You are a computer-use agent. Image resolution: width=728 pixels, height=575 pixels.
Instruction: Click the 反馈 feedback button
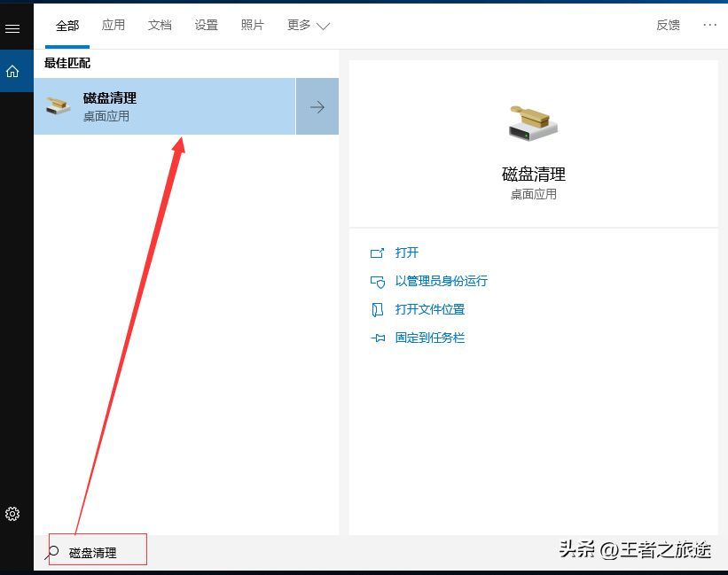pyautogui.click(x=668, y=25)
